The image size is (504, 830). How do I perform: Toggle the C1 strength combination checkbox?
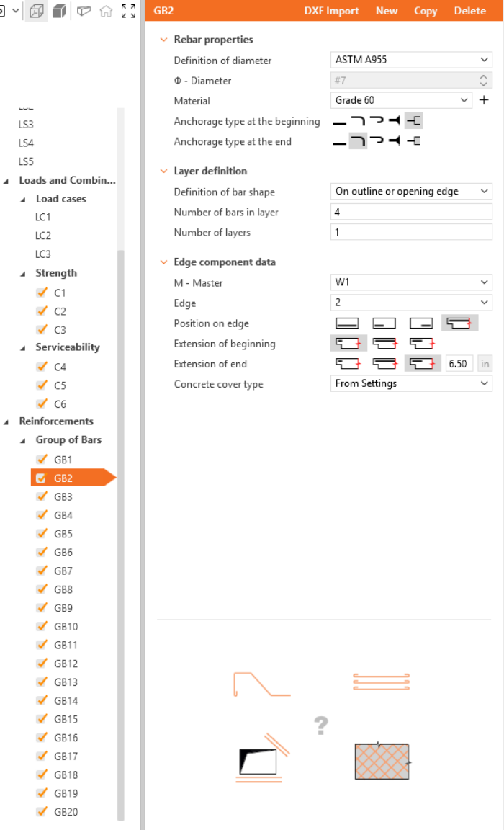click(x=42, y=293)
